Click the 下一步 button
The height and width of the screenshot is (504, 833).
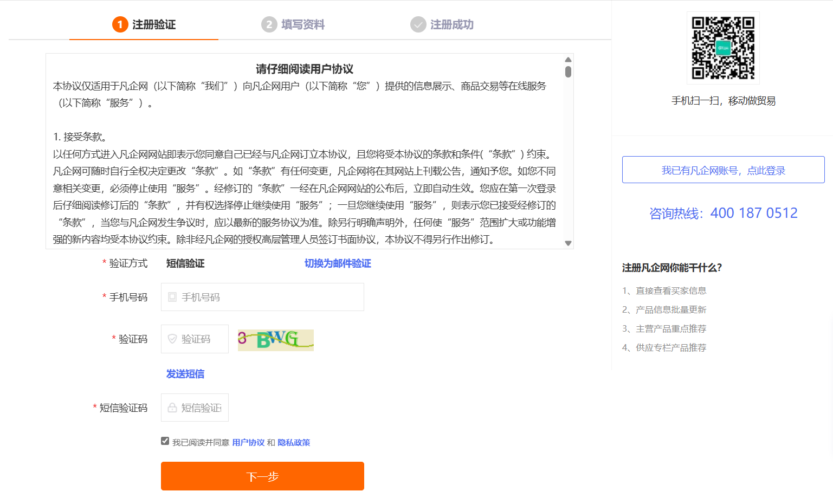pyautogui.click(x=262, y=476)
